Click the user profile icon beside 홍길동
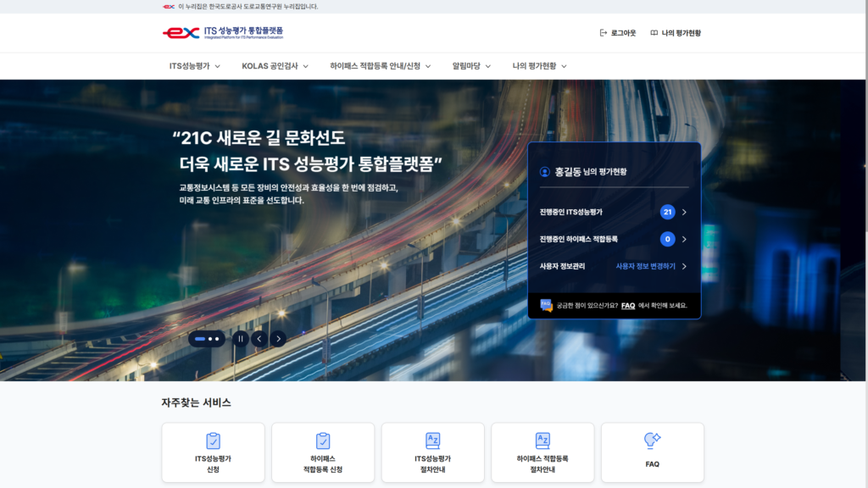Screen dimensions: 868x488 coord(545,172)
